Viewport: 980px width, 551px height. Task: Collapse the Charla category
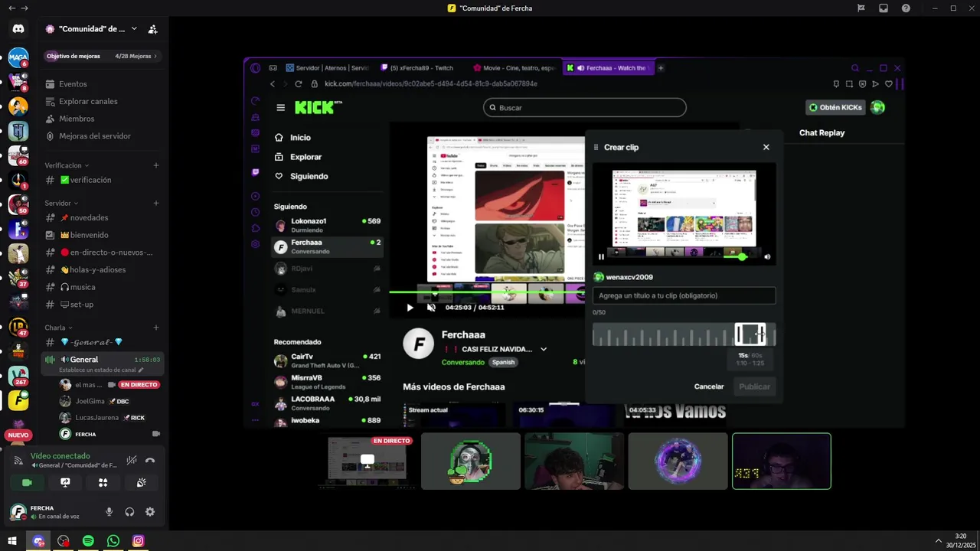pos(58,328)
